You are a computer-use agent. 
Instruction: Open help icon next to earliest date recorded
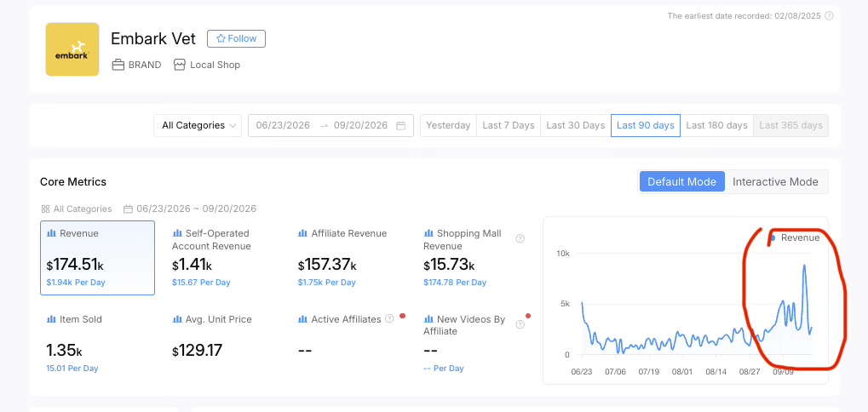tap(830, 16)
